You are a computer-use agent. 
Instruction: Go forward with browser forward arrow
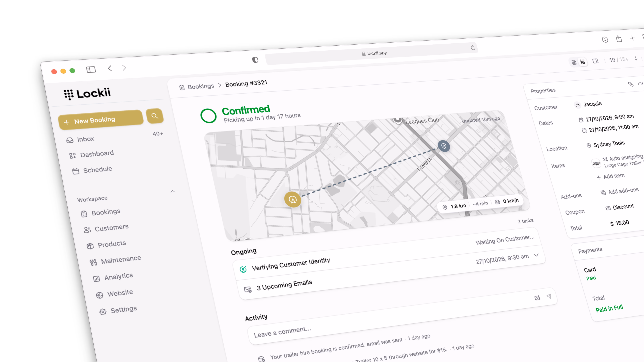tap(124, 68)
